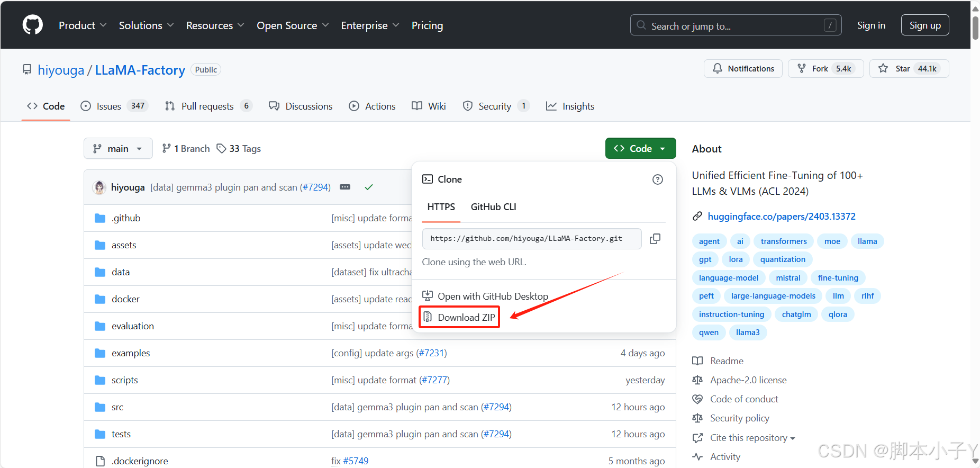
Task: Open the Apache-2.0 license link
Action: tap(740, 380)
